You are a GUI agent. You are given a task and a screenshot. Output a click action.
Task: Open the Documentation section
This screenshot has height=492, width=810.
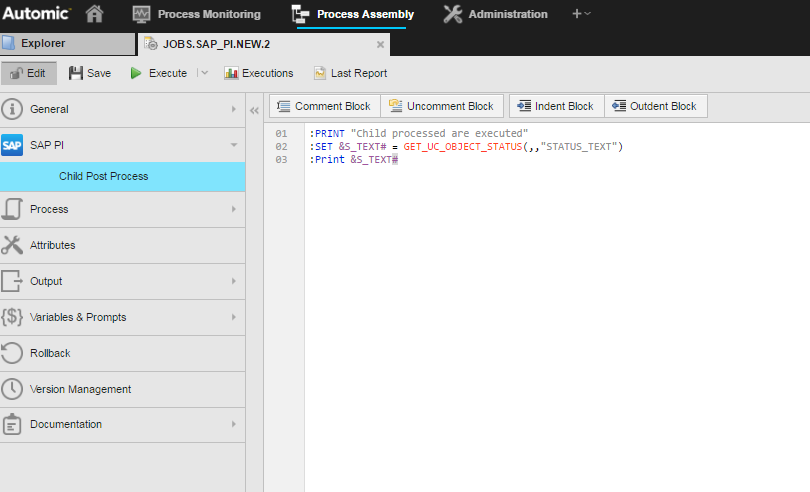[122, 424]
